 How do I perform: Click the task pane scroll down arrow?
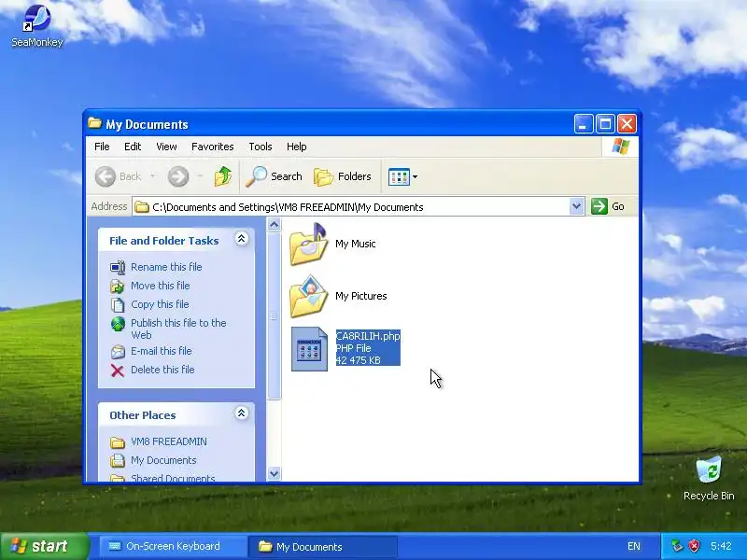[x=274, y=474]
